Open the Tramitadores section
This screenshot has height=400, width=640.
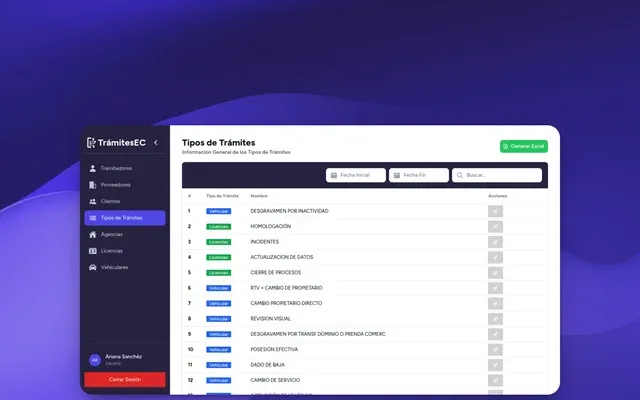pyautogui.click(x=125, y=168)
